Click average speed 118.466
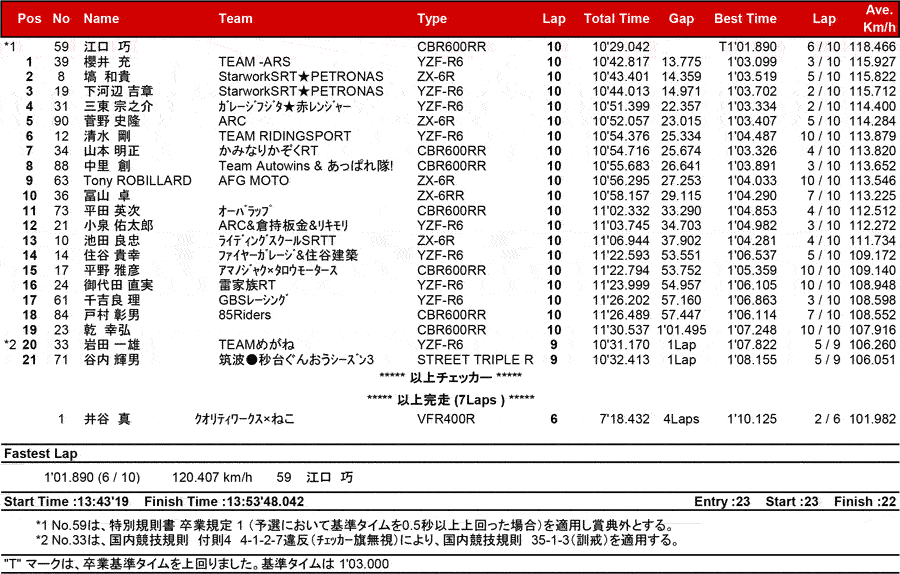The width and height of the screenshot is (900, 574). pyautogui.click(x=872, y=46)
